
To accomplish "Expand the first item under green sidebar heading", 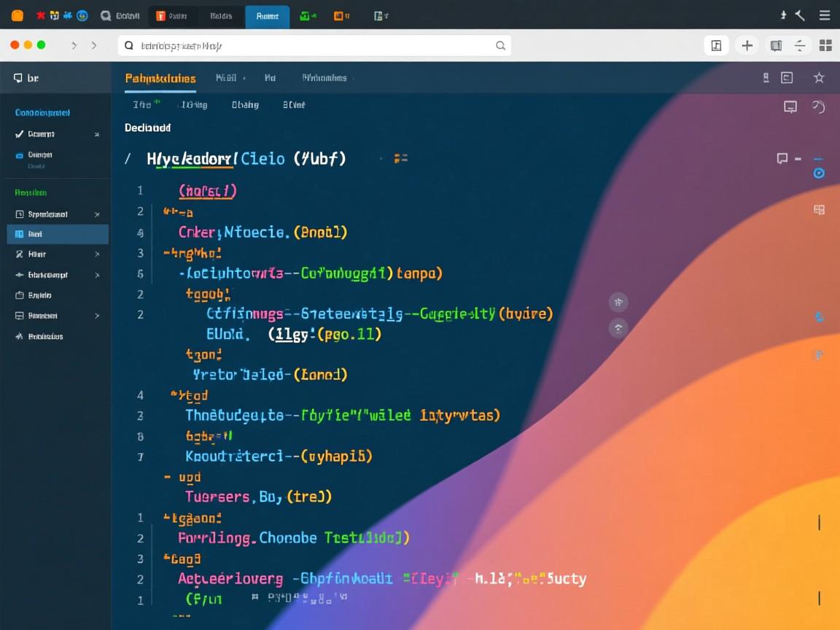I will click(x=97, y=214).
